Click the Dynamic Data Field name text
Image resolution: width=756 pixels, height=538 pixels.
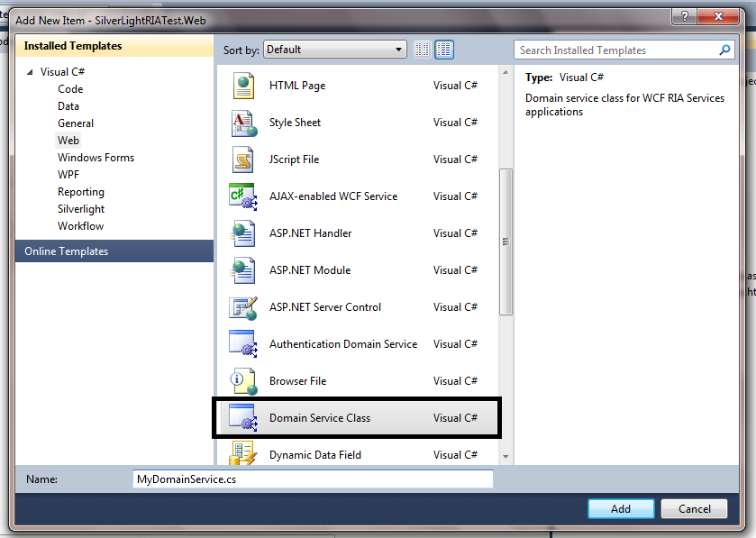tap(315, 455)
